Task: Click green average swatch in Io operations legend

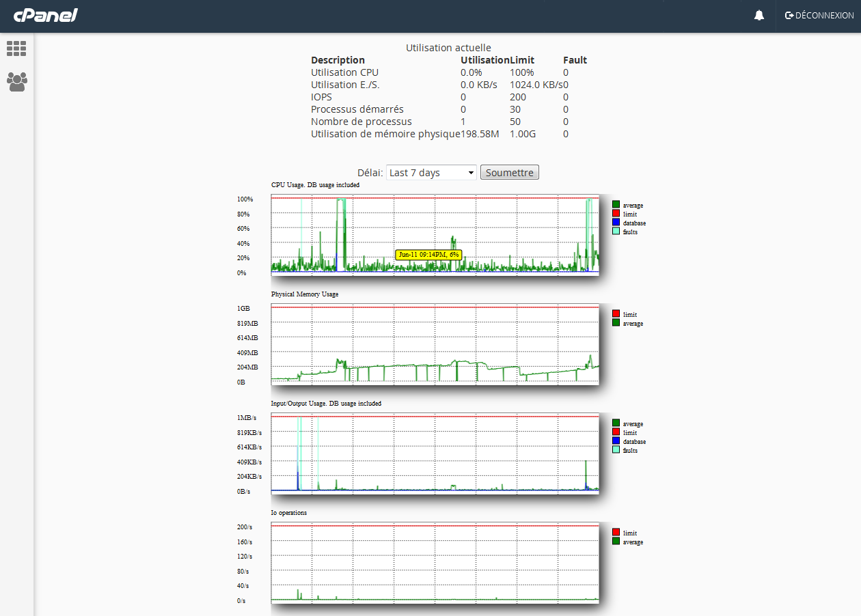Action: 616,542
